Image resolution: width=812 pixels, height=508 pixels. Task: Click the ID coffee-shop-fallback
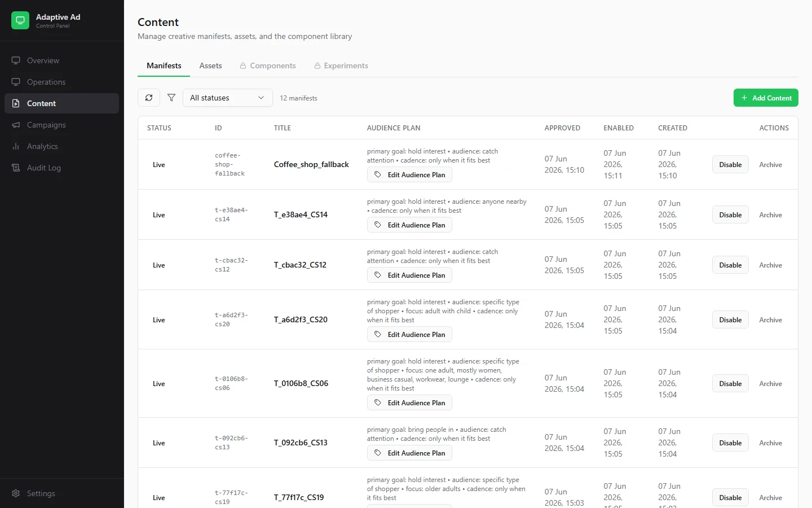coord(230,164)
